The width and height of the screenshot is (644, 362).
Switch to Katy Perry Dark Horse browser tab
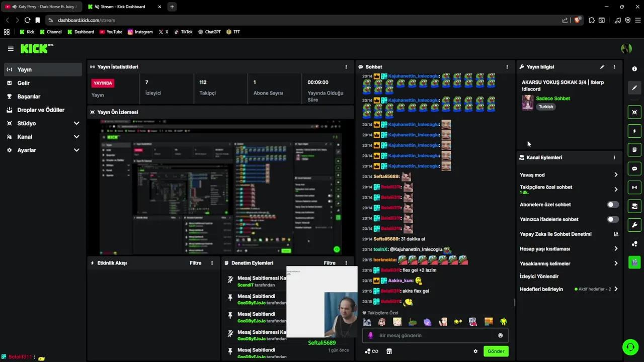click(x=41, y=7)
